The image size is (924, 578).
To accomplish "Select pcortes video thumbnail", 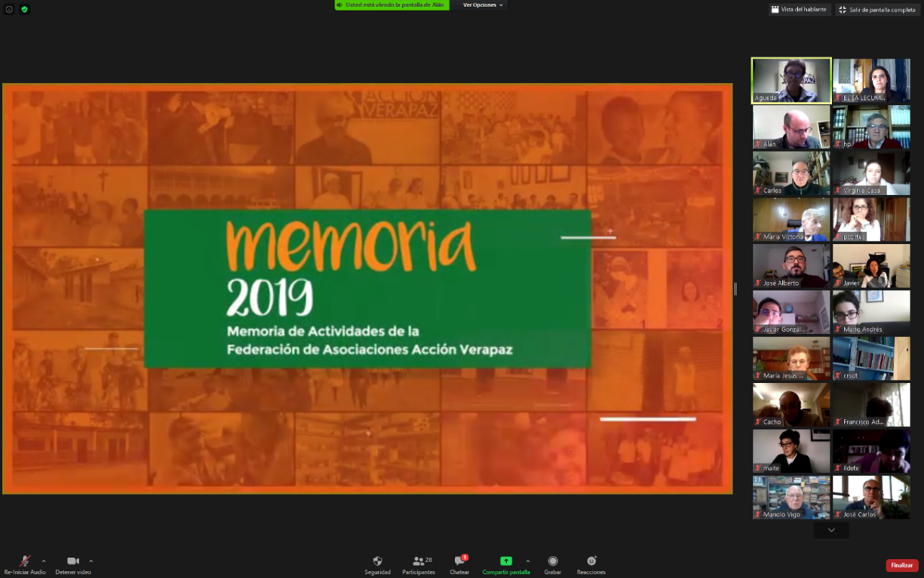I will click(871, 220).
